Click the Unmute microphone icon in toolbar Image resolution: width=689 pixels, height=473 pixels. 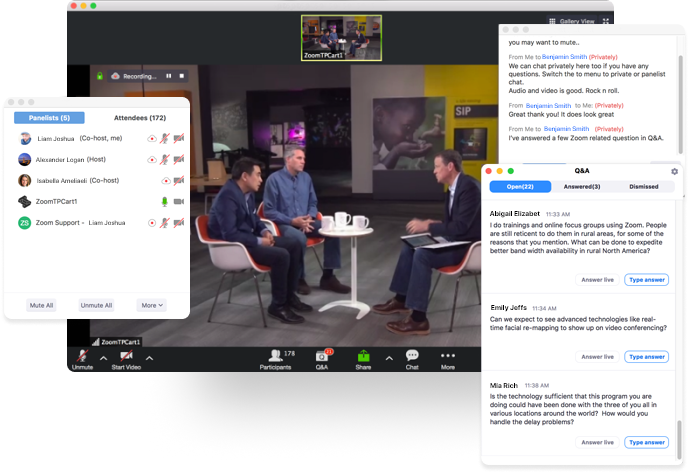click(82, 356)
